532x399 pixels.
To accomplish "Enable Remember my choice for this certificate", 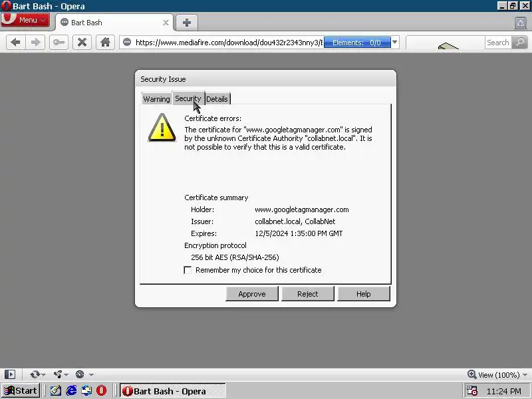I will 188,270.
